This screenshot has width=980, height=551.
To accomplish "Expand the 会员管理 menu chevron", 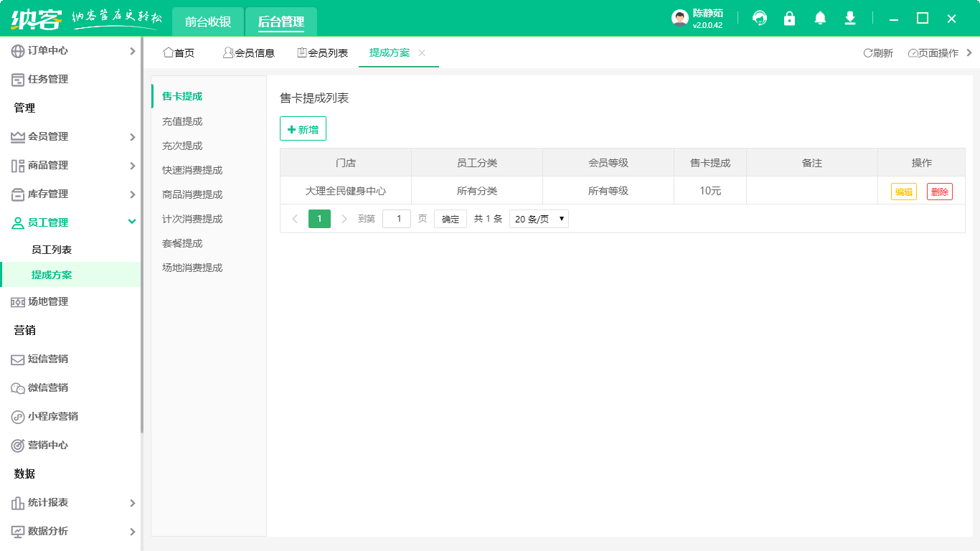I will tap(132, 136).
